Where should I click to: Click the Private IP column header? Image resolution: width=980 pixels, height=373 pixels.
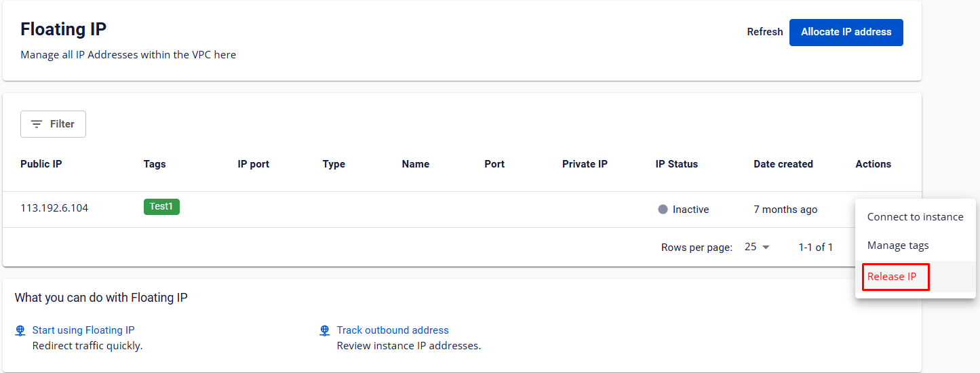point(585,164)
